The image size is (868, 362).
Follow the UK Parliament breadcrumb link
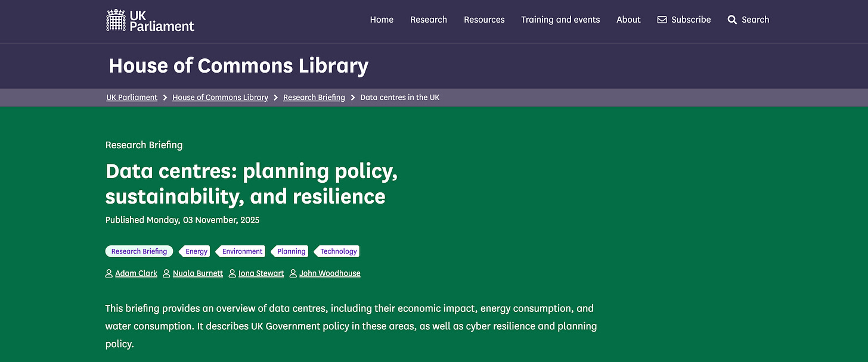[x=132, y=97]
